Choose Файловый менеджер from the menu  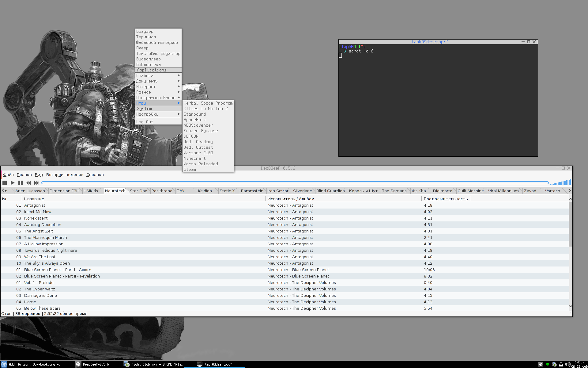pos(158,42)
